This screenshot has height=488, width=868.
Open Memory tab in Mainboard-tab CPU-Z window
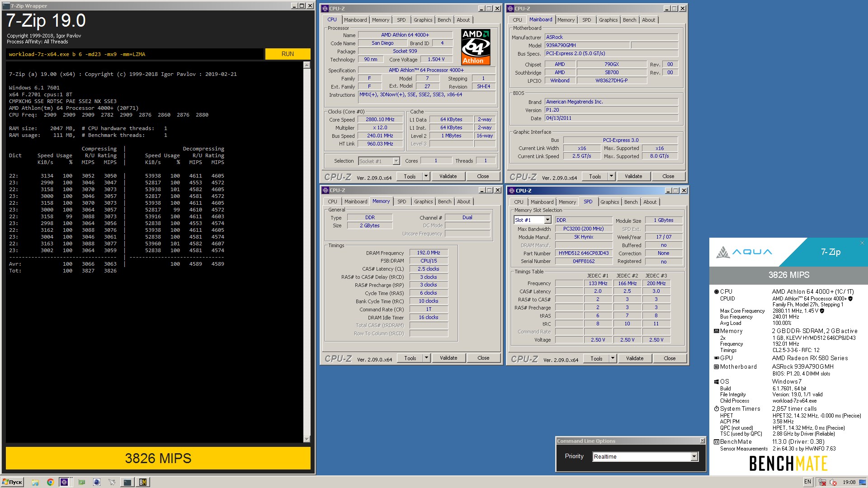click(566, 20)
